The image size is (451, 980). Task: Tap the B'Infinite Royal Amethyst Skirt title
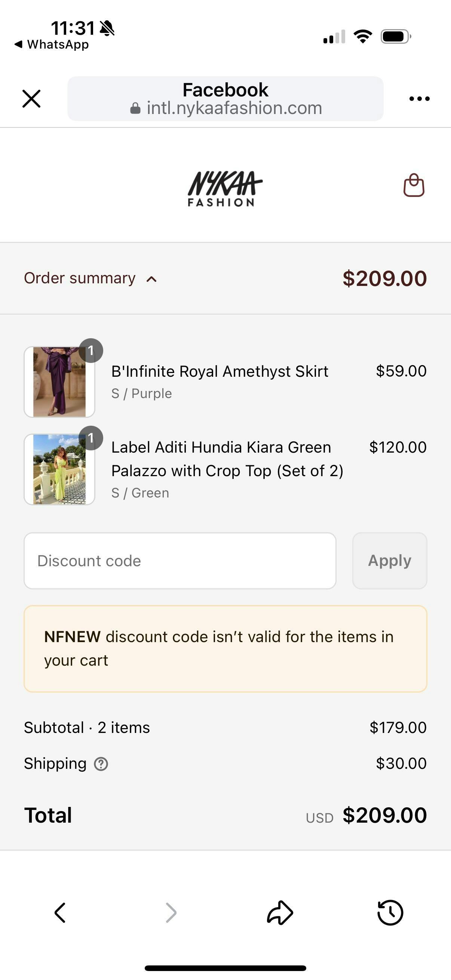tap(220, 371)
